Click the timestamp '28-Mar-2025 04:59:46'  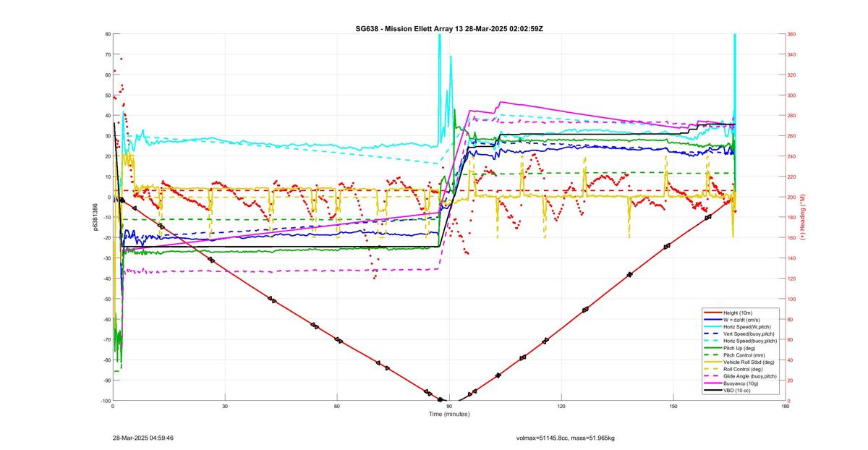(x=143, y=438)
